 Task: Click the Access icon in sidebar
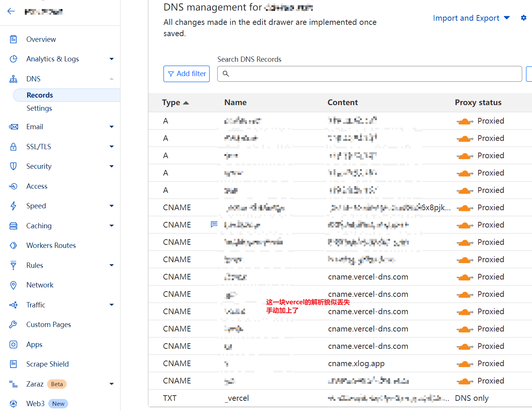[14, 186]
